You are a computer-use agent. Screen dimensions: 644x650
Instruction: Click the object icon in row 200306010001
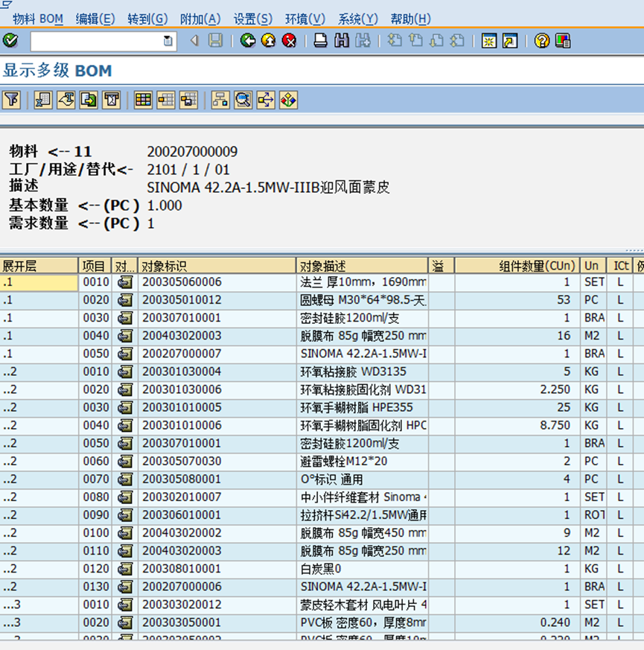125,515
